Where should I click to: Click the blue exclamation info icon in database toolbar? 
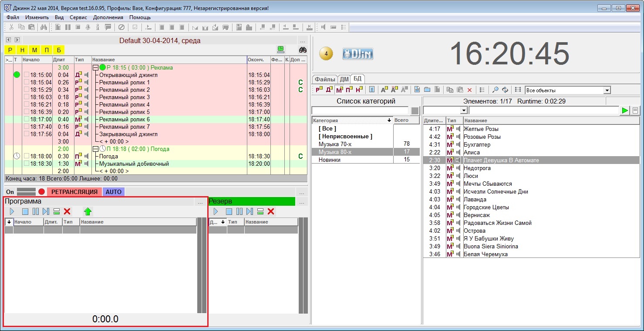pyautogui.click(x=372, y=90)
